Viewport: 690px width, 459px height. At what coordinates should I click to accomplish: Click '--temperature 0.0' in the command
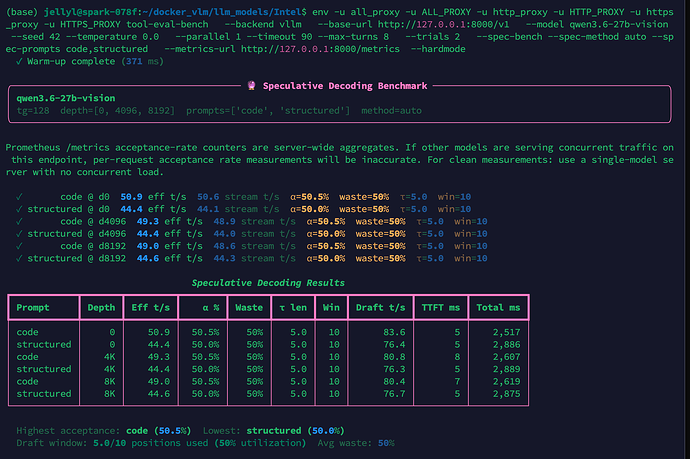(x=113, y=37)
